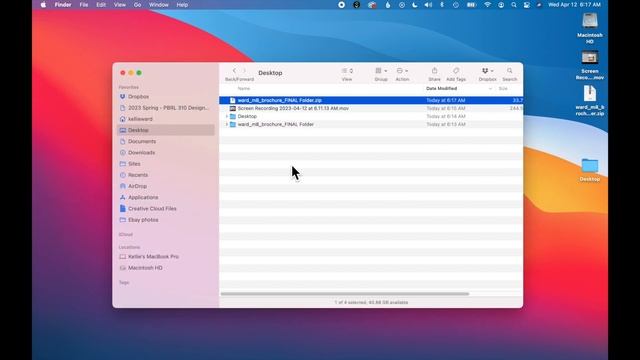
Task: Open AirDrop in the sidebar
Action: 166,186
